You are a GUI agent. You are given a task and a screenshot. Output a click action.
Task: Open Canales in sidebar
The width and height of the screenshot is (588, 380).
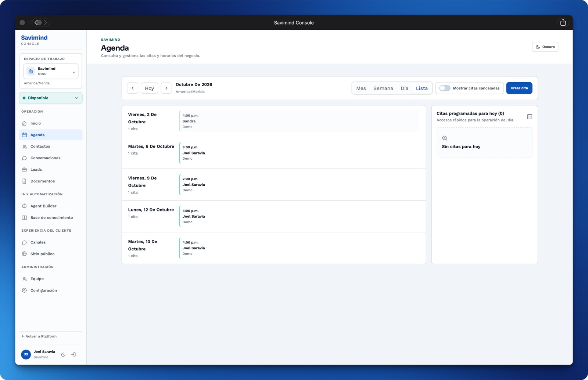click(51, 242)
